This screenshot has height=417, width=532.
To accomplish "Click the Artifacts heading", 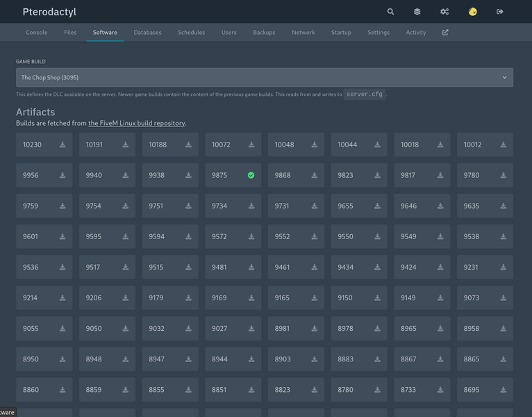I will tap(35, 112).
